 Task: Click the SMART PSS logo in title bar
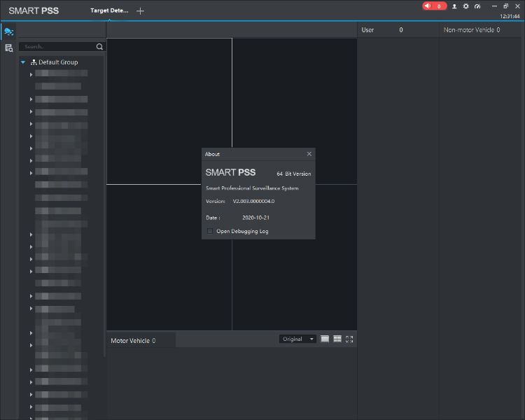(34, 10)
